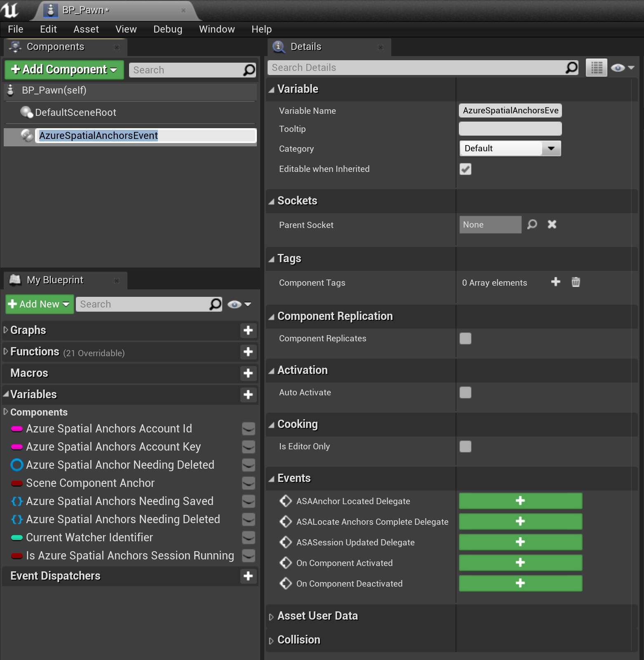644x660 pixels.
Task: Collapse the Events section
Action: [x=271, y=479]
